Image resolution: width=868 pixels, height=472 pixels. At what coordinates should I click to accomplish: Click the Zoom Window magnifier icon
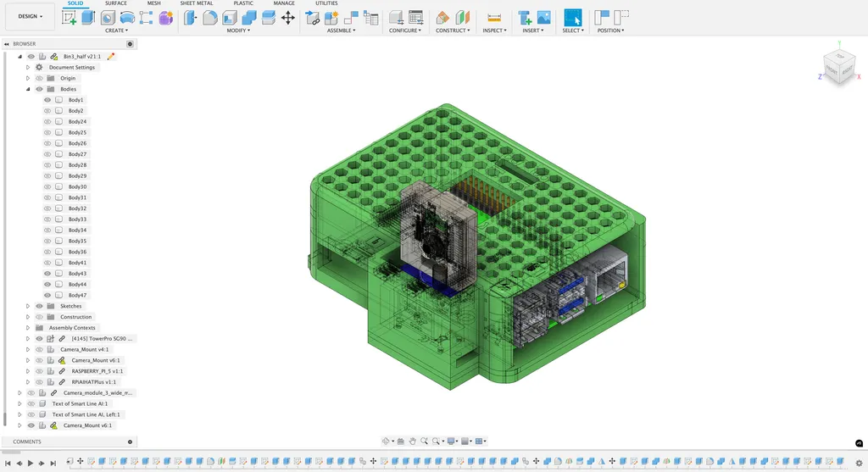click(437, 441)
